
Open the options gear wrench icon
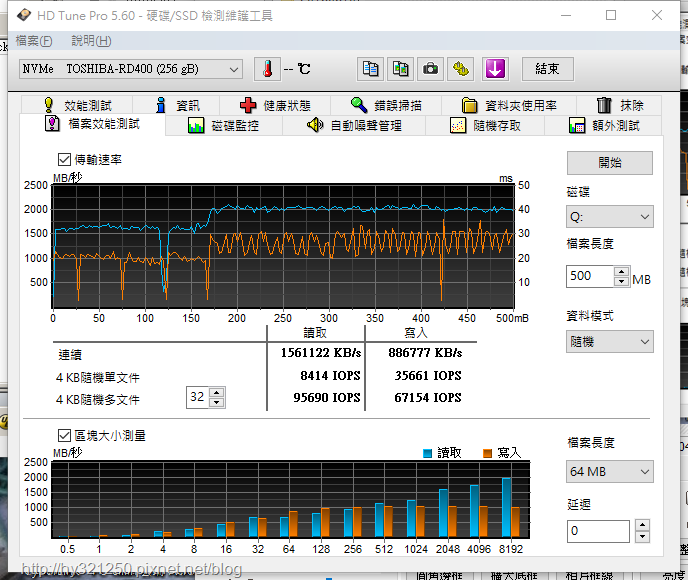pos(460,69)
